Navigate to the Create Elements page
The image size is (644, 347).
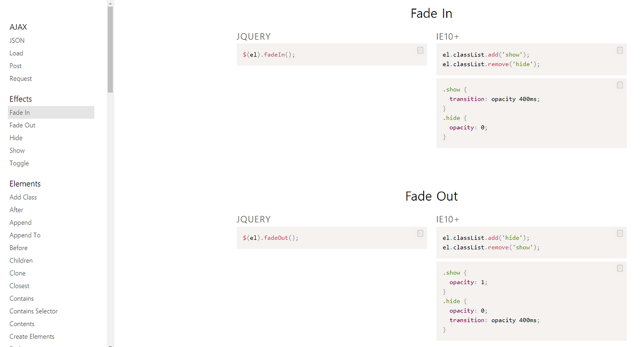tap(32, 336)
